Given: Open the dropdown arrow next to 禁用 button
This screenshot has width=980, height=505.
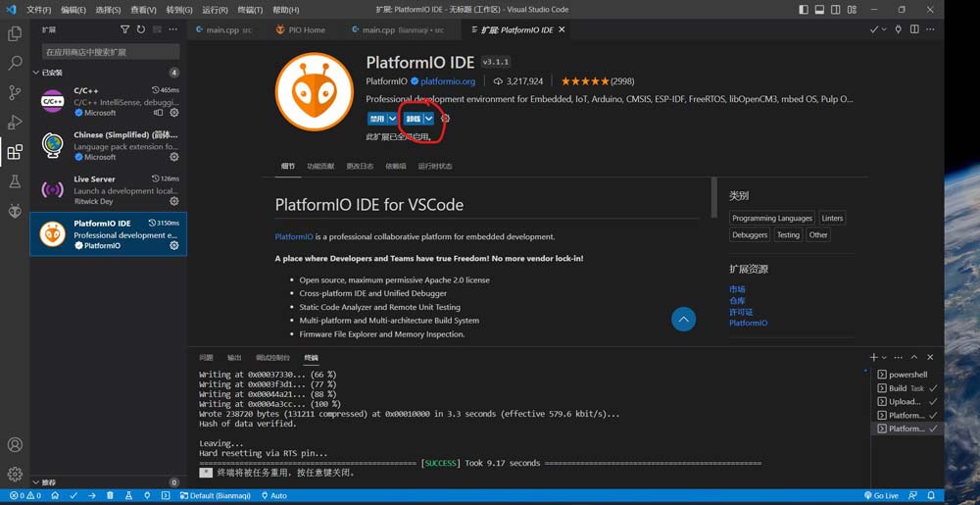Looking at the screenshot, I should pyautogui.click(x=393, y=119).
